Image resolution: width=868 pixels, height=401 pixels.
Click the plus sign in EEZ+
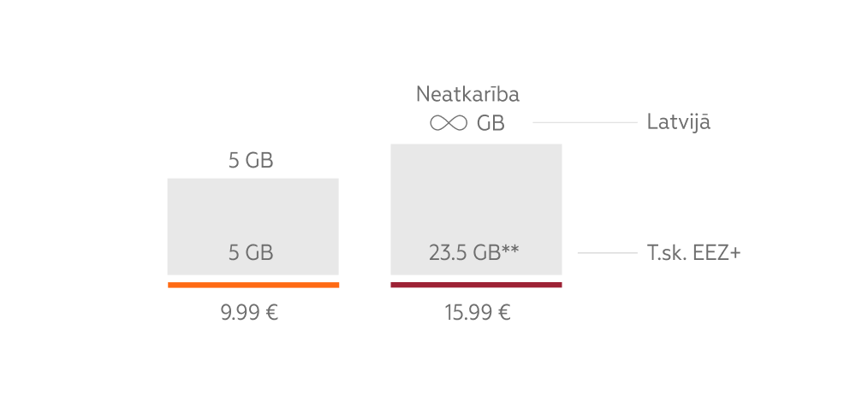[734, 254]
